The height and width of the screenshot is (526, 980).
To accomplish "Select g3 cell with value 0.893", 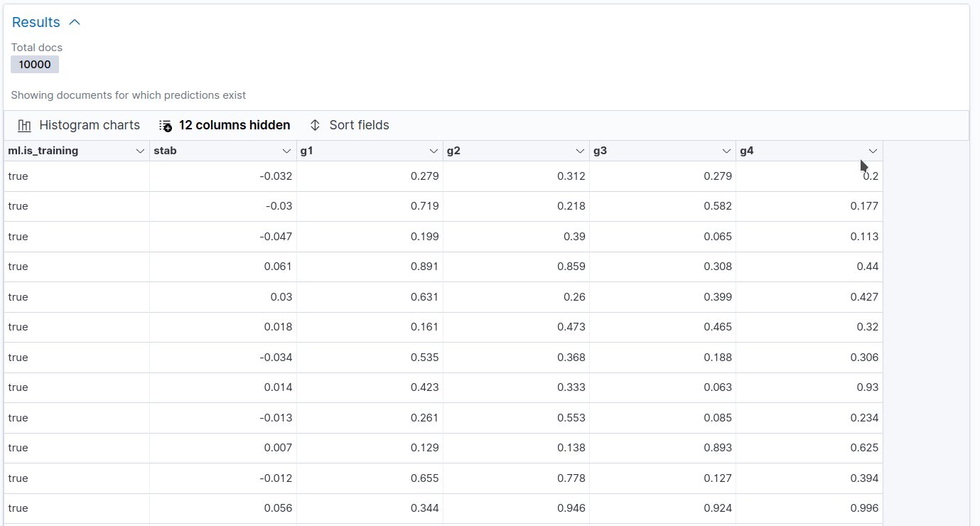I will [x=662, y=448].
